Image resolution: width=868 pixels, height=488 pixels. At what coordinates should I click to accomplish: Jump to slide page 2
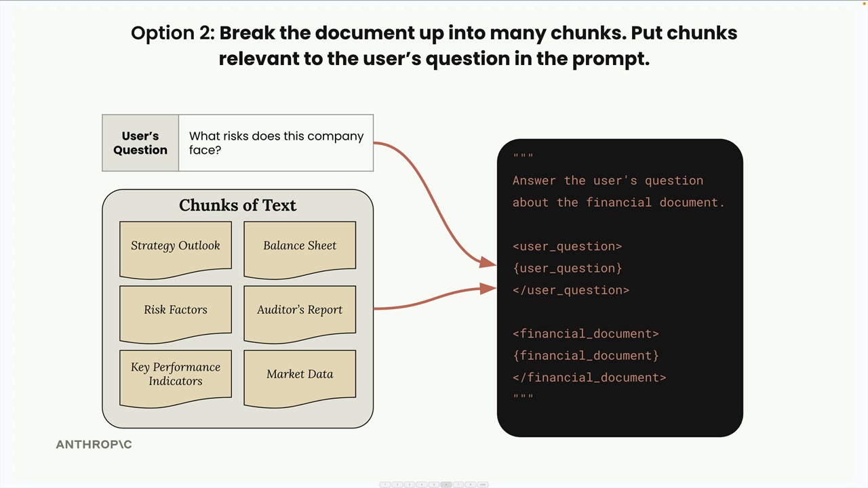[397, 485]
